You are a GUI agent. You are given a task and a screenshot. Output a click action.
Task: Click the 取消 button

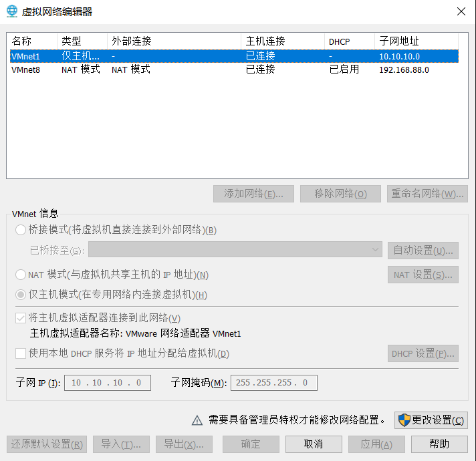click(314, 444)
